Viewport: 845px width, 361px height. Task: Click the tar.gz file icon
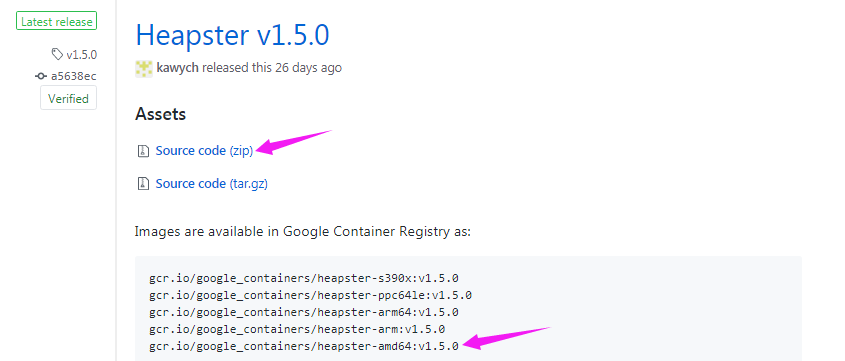pos(143,184)
